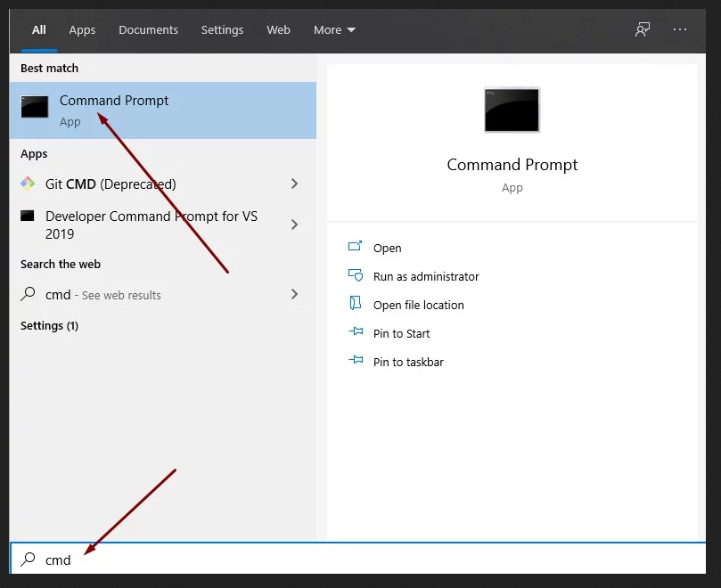The height and width of the screenshot is (588, 721).
Task: Select Command Prompt App best match
Action: point(163,110)
